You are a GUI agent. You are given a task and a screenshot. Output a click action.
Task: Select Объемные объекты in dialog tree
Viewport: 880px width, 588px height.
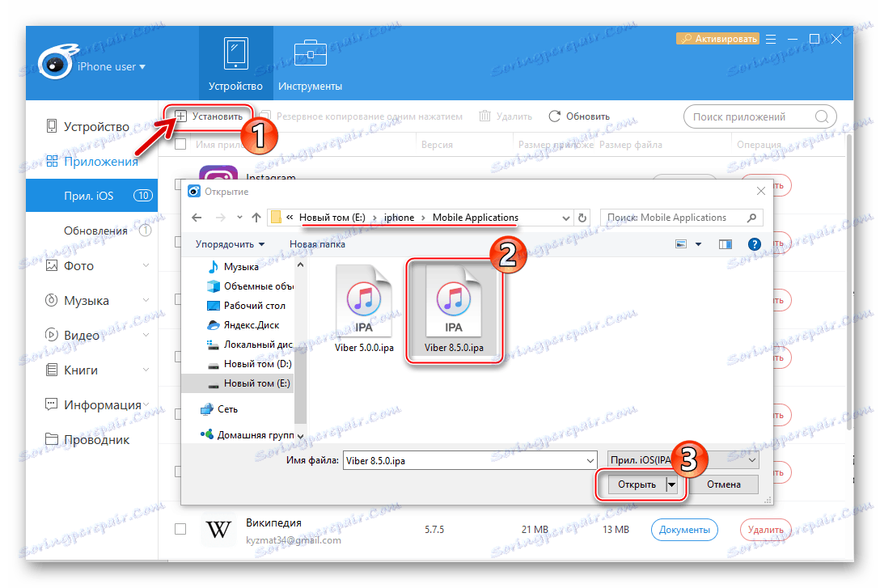250,286
